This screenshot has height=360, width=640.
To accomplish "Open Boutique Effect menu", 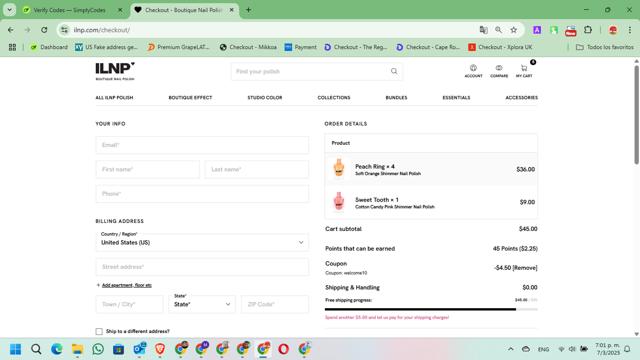I will [x=190, y=98].
